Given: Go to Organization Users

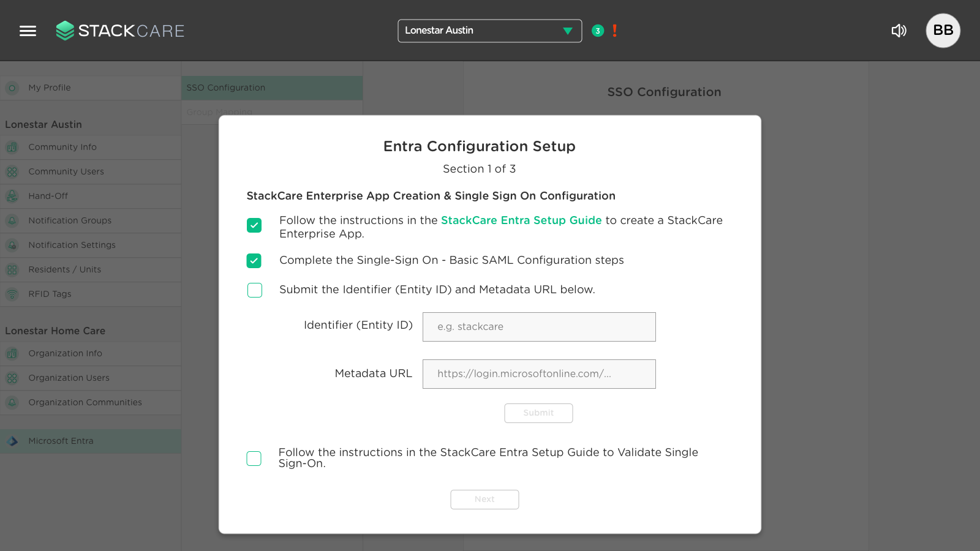Looking at the screenshot, I should [91, 378].
